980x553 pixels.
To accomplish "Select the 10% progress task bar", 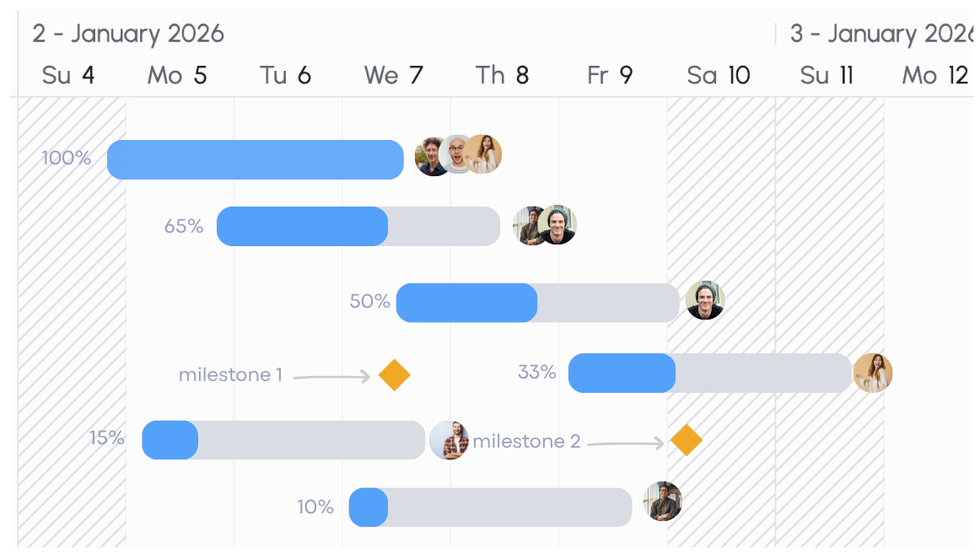I will click(491, 507).
